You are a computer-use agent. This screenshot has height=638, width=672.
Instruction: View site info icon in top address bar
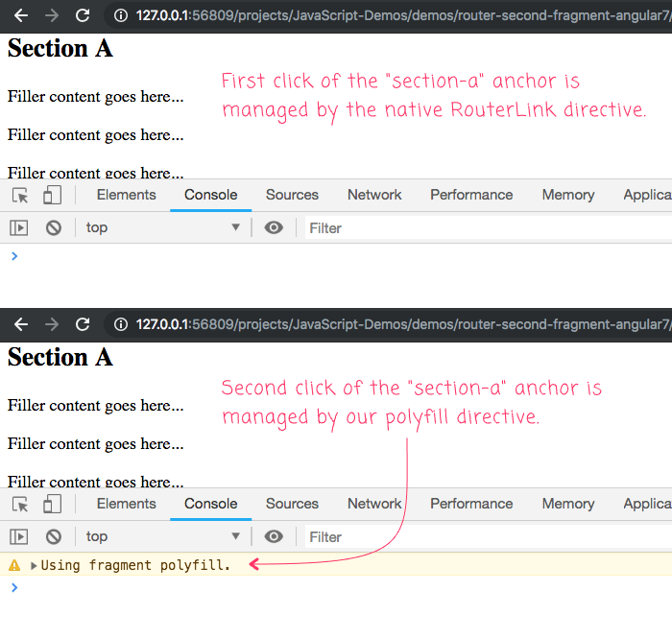pos(121,16)
